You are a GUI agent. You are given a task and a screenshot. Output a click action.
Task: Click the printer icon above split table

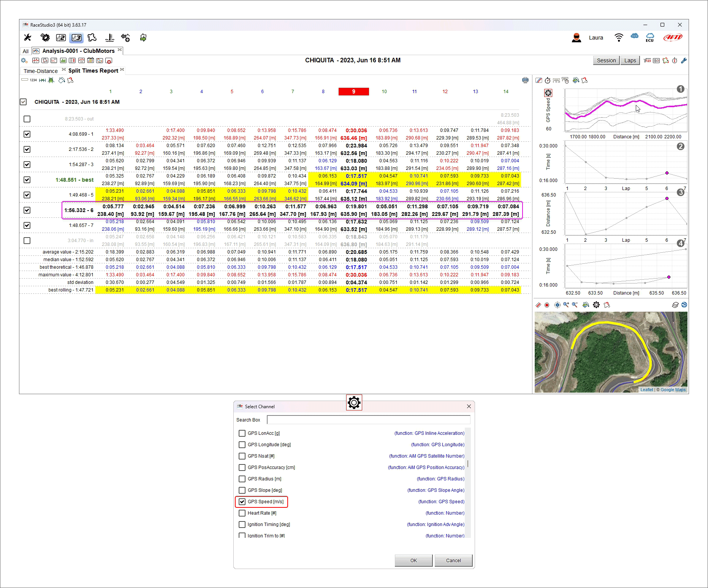[525, 80]
